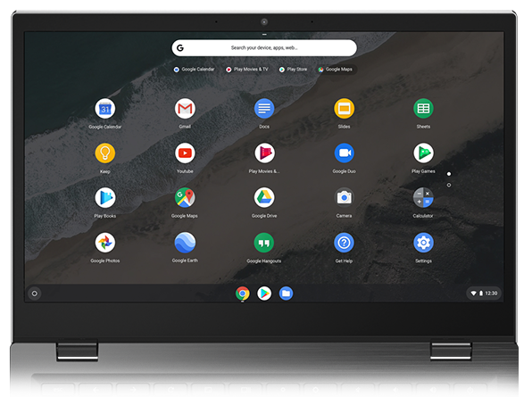Image resolution: width=532 pixels, height=397 pixels.
Task: Open Play Store from the shelf
Action: pos(264,294)
